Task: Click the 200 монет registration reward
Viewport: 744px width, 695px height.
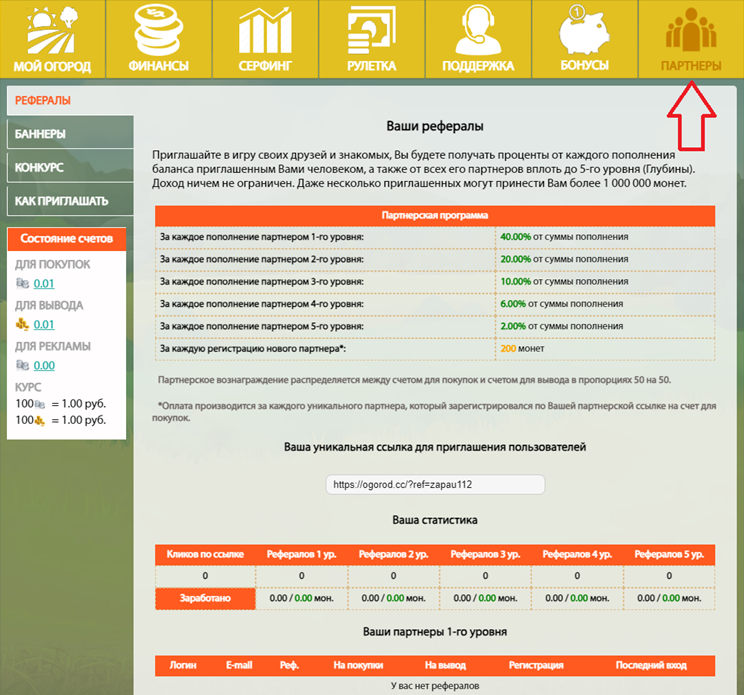Action: coord(522,348)
